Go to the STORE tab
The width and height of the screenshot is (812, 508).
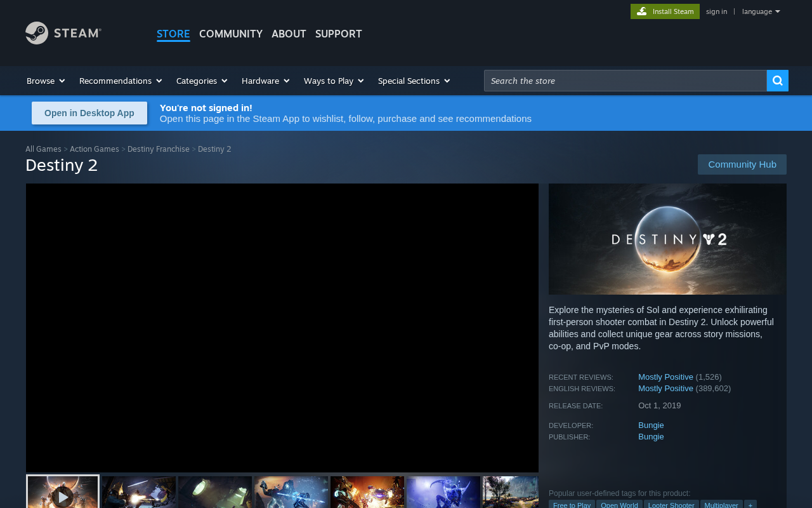(x=173, y=34)
